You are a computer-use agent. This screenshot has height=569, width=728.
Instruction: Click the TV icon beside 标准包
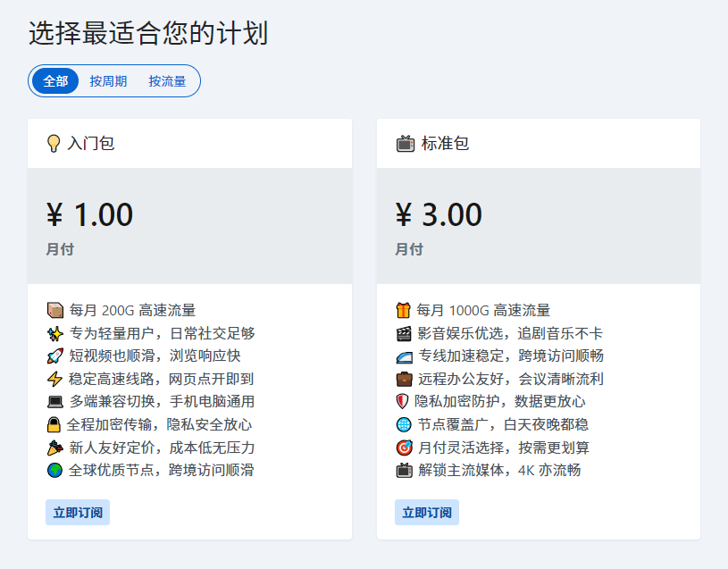405,144
